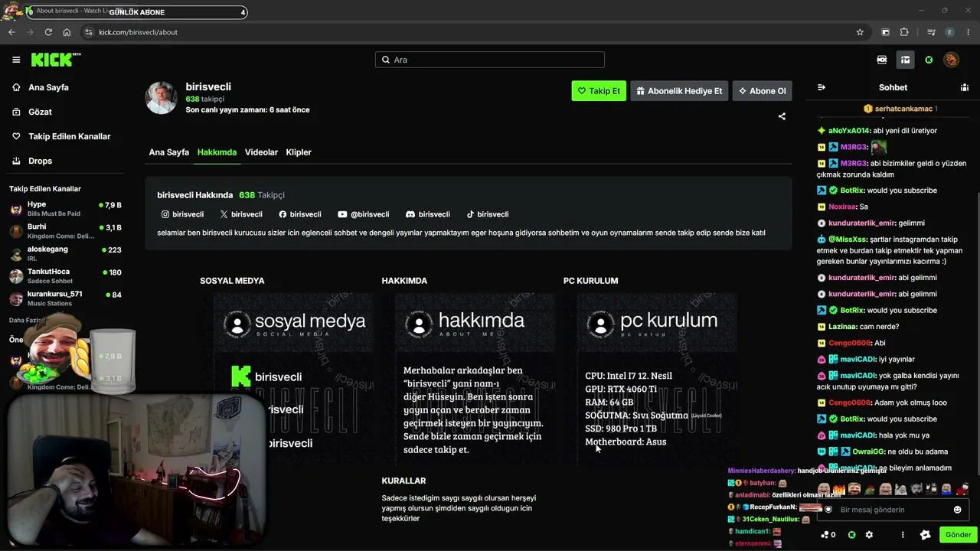Focus the Ara search box
Screen dimensions: 980x551
point(490,60)
